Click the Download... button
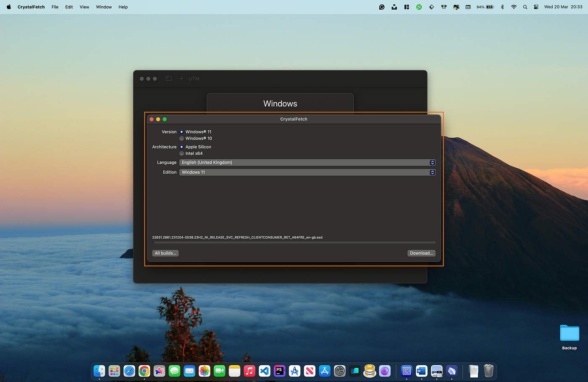588x382 pixels. point(421,253)
